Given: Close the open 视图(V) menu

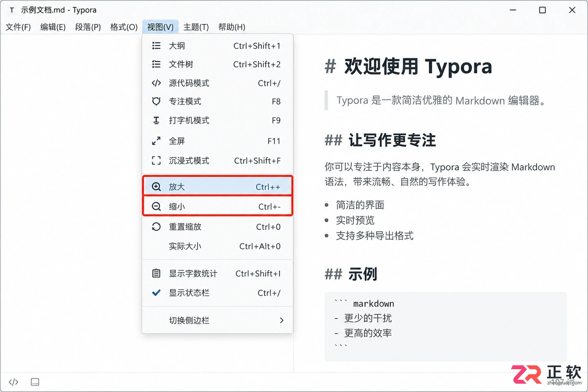Looking at the screenshot, I should (x=160, y=27).
